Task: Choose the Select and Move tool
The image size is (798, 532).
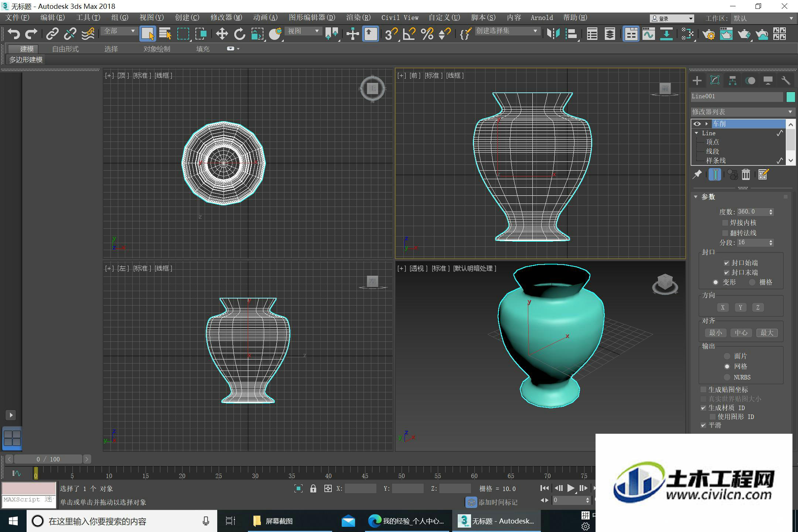Action: [x=222, y=34]
